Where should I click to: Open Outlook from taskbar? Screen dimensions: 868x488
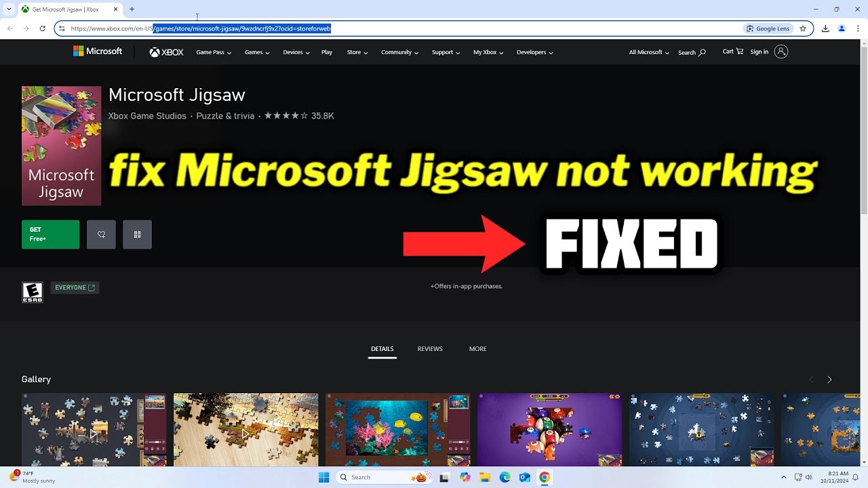tap(524, 477)
